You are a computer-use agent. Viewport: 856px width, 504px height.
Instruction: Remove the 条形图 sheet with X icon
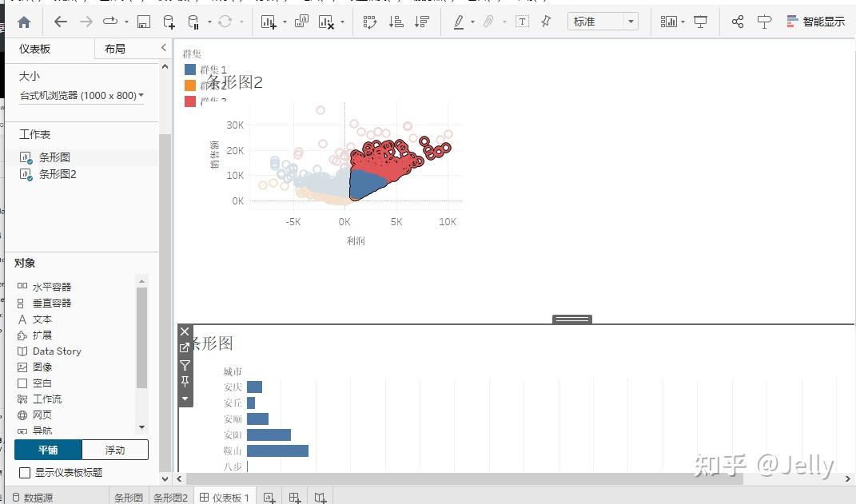[x=185, y=331]
